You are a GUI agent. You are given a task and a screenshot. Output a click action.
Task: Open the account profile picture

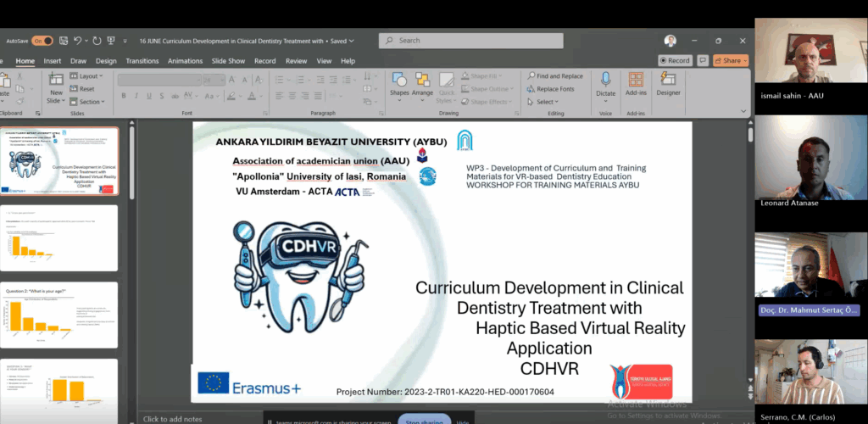pyautogui.click(x=670, y=41)
